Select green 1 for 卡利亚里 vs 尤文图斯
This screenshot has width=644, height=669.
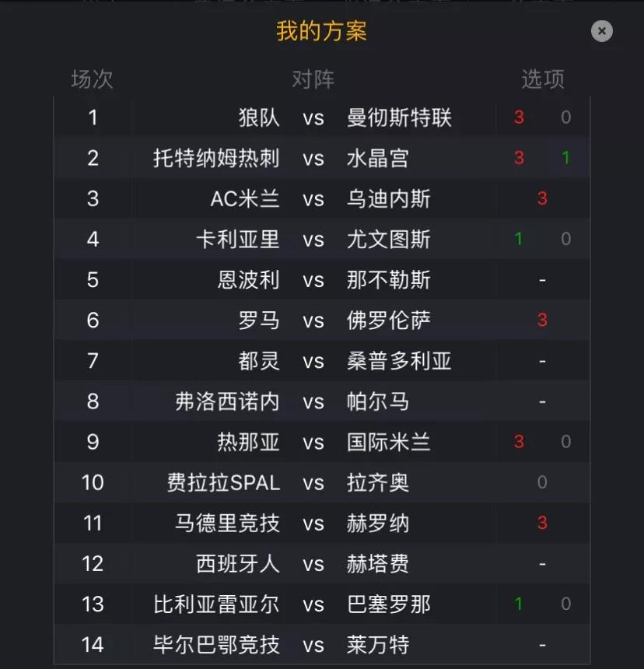point(519,239)
